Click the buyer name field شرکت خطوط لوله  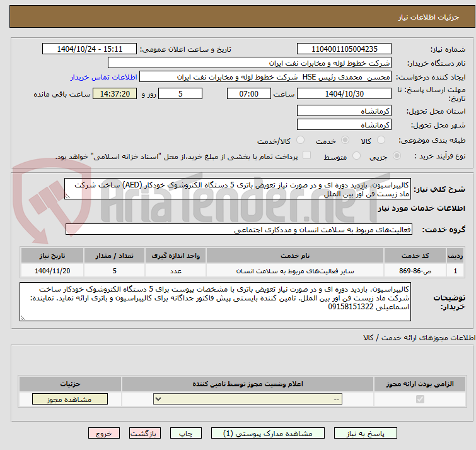[x=250, y=63]
